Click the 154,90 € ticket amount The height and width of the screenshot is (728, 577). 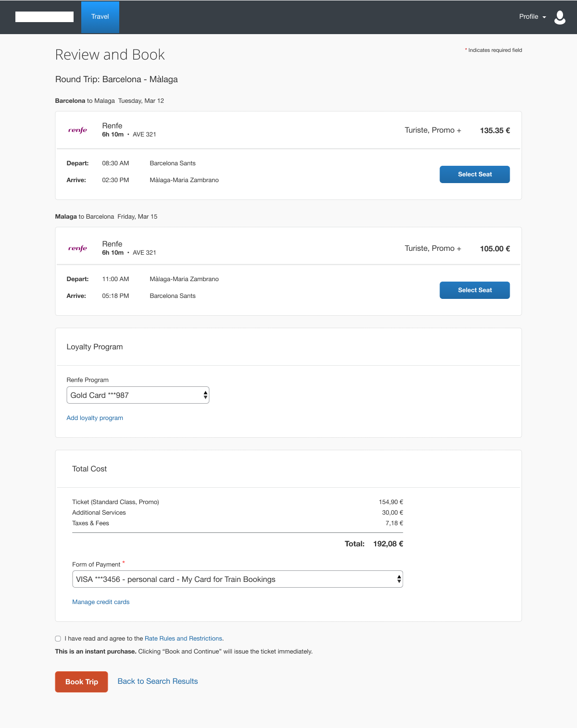[391, 502]
